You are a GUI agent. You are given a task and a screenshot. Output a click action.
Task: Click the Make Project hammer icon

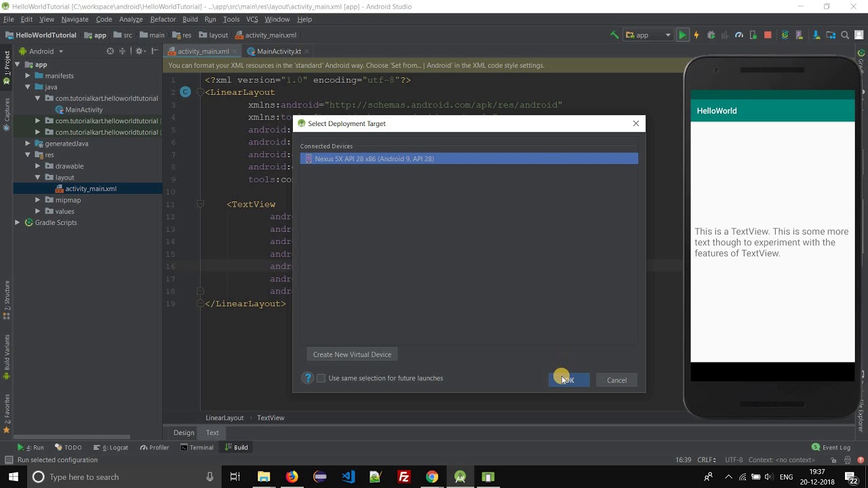tap(614, 35)
